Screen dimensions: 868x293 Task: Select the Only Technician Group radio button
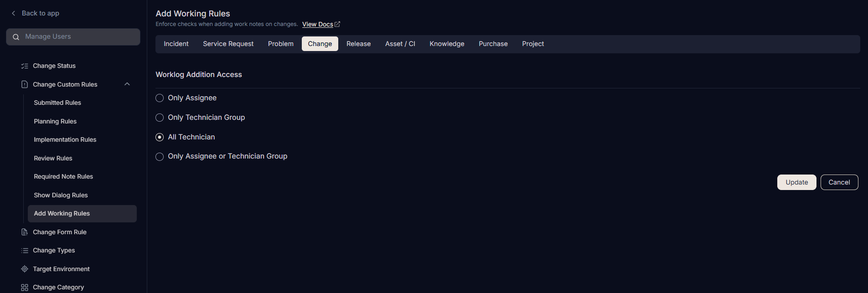[160, 118]
